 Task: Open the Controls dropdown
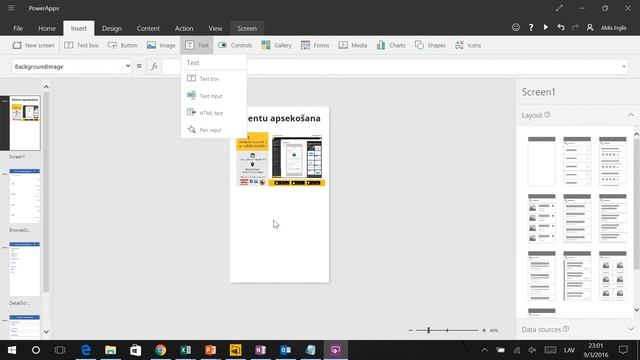pos(235,45)
